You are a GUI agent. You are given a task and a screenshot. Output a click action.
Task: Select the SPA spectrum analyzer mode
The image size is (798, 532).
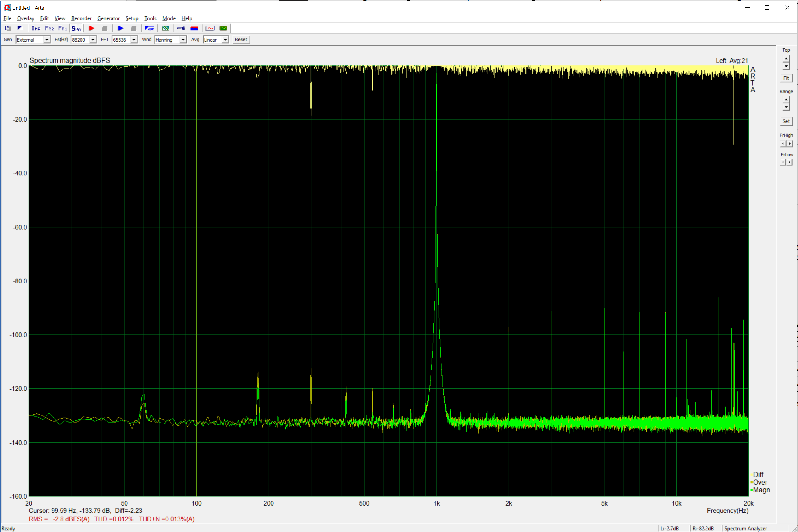76,28
